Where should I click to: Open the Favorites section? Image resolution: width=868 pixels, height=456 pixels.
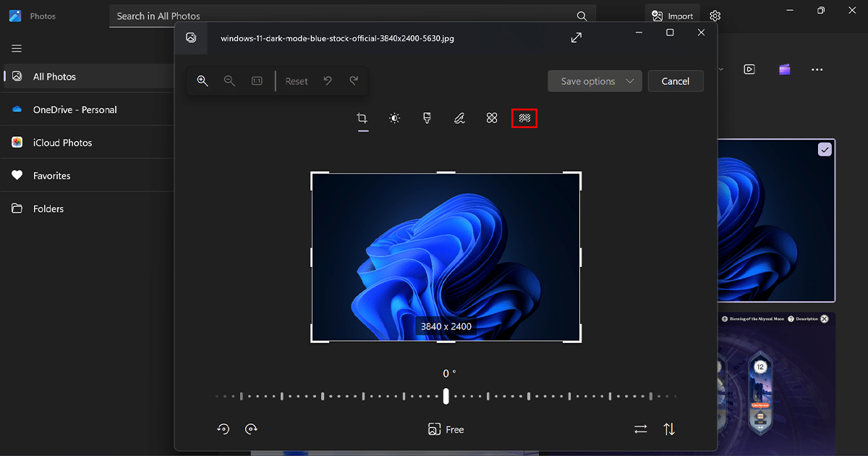pos(51,176)
